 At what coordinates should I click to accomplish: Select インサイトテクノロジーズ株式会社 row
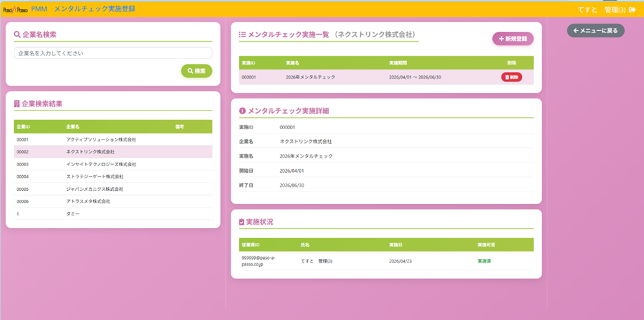(101, 164)
